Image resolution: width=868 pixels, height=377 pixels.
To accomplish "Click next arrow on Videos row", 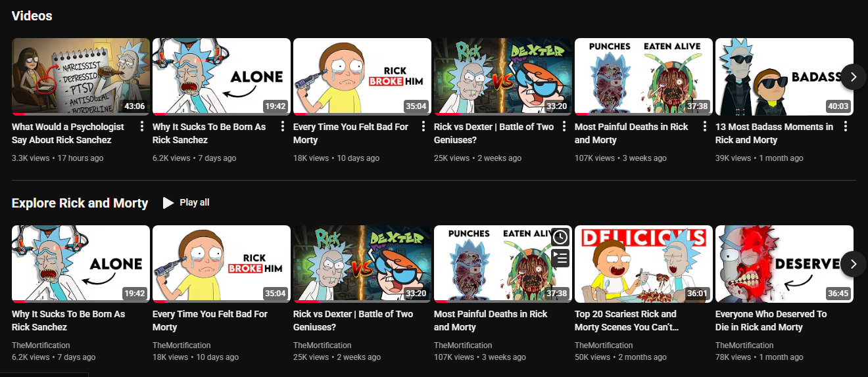I will click(x=853, y=77).
